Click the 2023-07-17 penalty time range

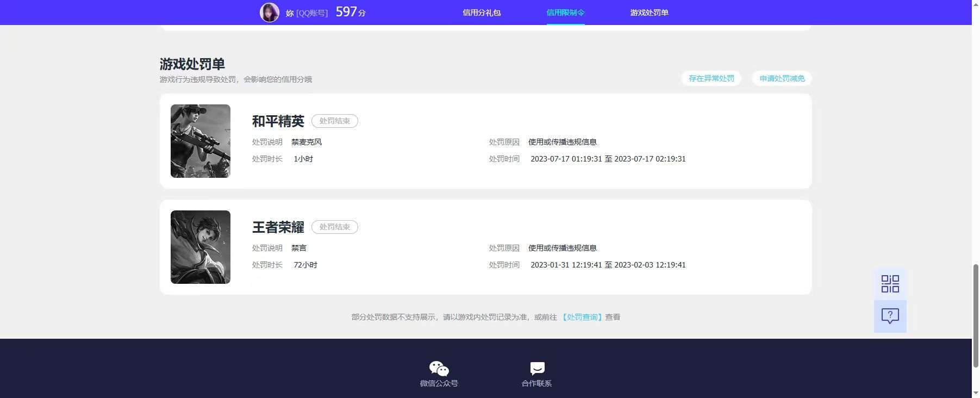(608, 159)
